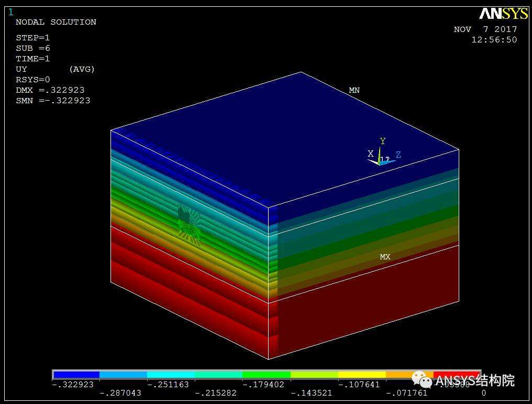Click the 'SUB =6' label
532x404 pixels.
(32, 48)
